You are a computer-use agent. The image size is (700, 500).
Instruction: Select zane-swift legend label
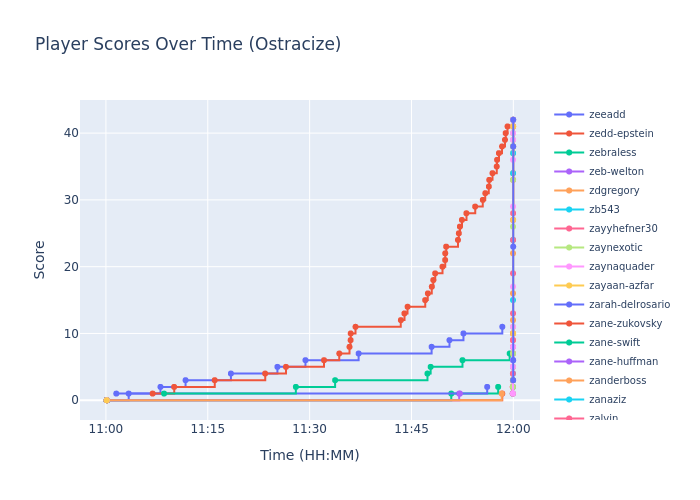pos(614,343)
